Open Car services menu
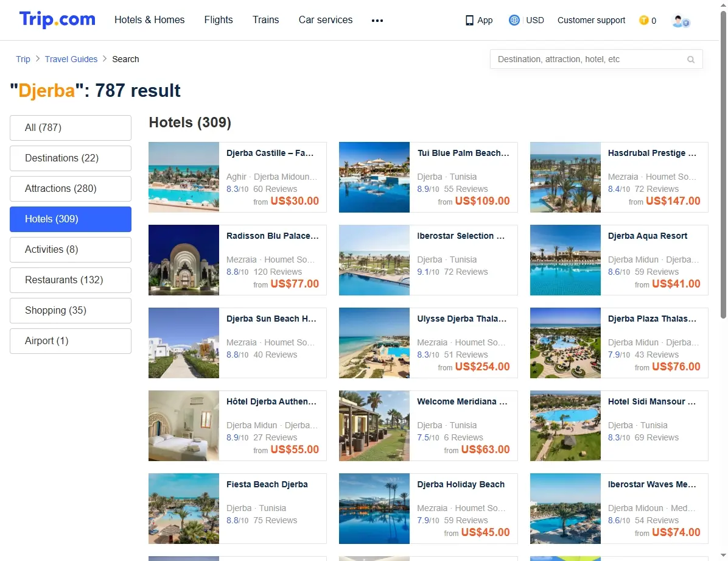This screenshot has height=561, width=728. (x=326, y=20)
